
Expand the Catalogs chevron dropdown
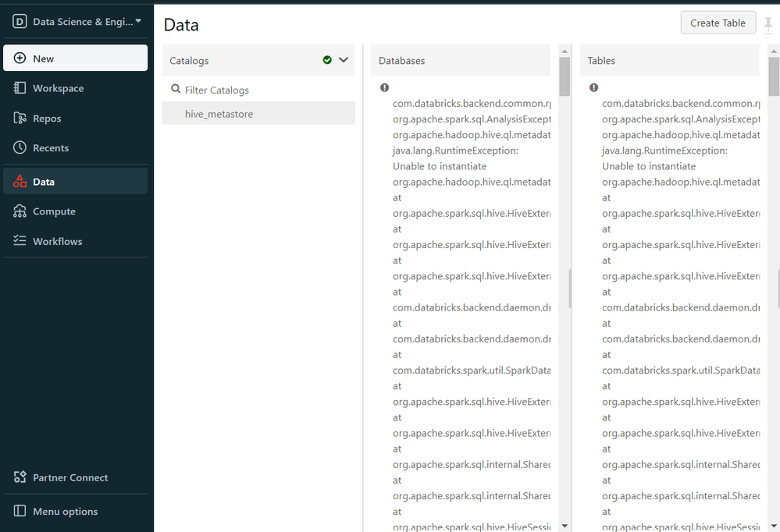coord(344,60)
